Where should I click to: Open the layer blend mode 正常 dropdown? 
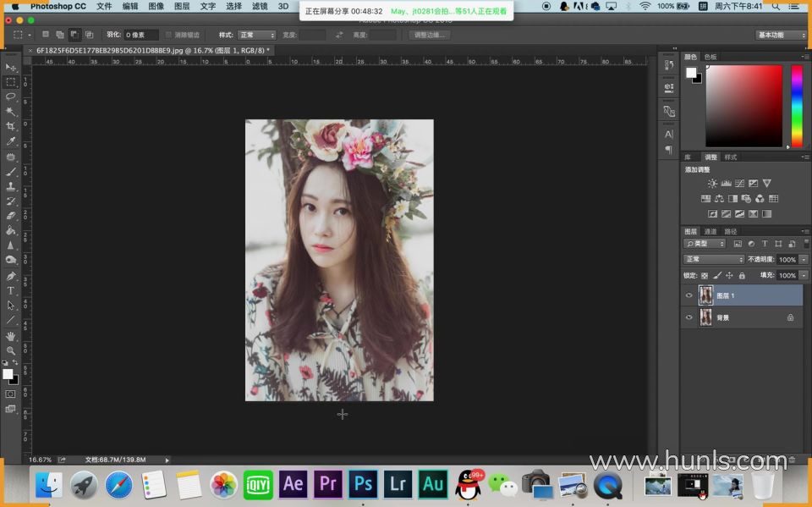[x=714, y=259]
